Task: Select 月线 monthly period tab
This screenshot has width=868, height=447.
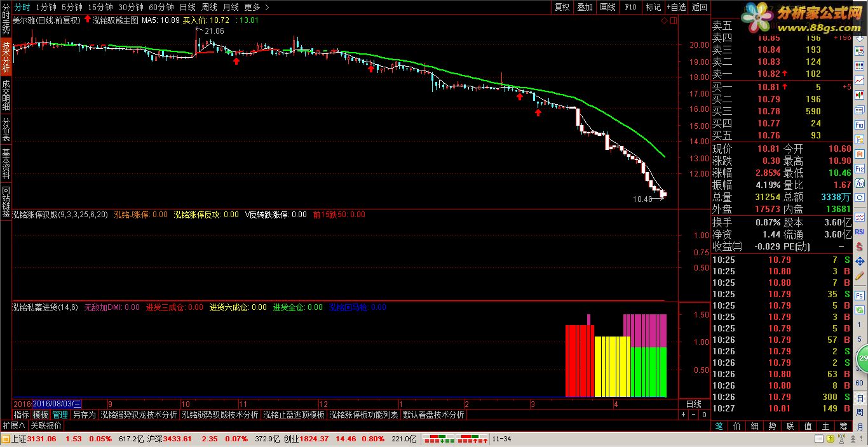Action: 231,7
